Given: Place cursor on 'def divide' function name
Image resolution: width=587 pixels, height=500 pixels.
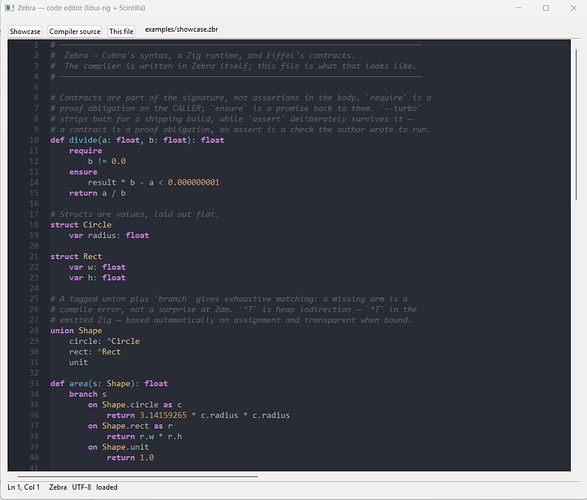Looking at the screenshot, I should click(x=83, y=140).
